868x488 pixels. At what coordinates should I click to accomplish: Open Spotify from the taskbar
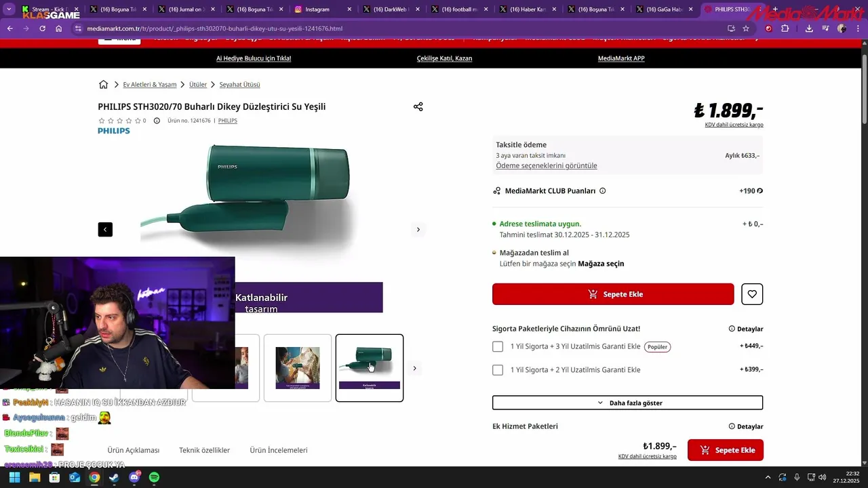[154, 477]
